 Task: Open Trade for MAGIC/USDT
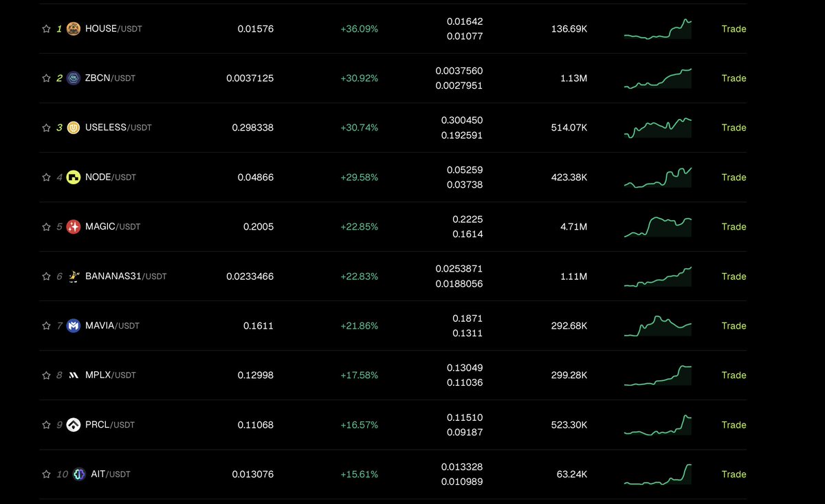(734, 227)
